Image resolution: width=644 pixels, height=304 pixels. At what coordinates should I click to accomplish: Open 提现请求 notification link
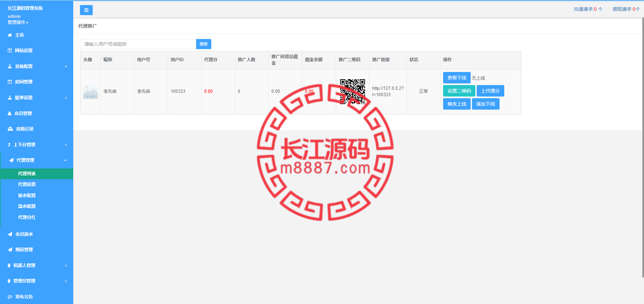click(626, 9)
